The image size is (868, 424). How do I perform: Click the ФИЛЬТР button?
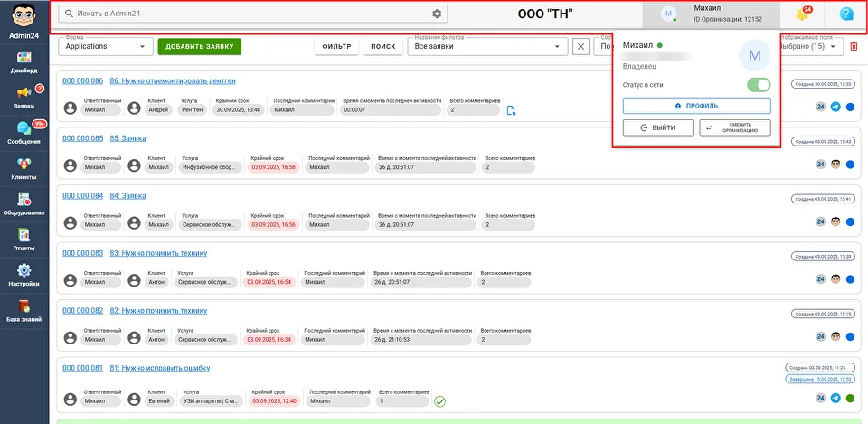tap(336, 46)
